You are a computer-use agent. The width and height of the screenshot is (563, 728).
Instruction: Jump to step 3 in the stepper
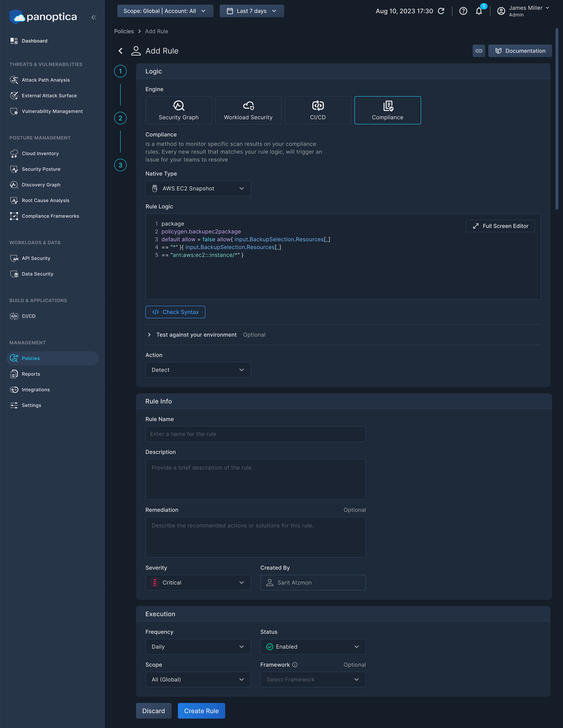point(120,165)
